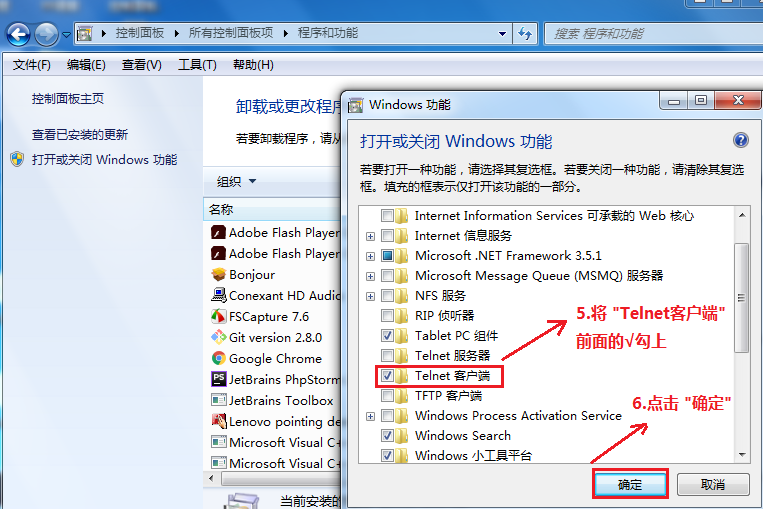
Task: Toggle the TFTP 客户端 checkbox
Action: coord(387,396)
